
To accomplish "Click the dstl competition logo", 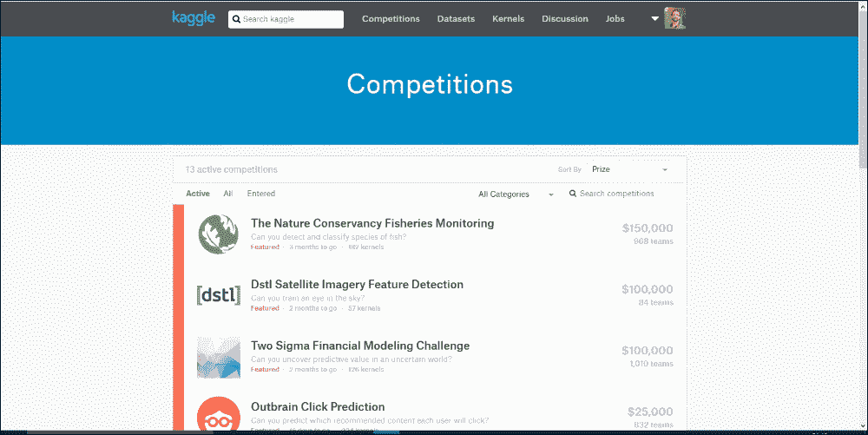I will click(x=219, y=295).
